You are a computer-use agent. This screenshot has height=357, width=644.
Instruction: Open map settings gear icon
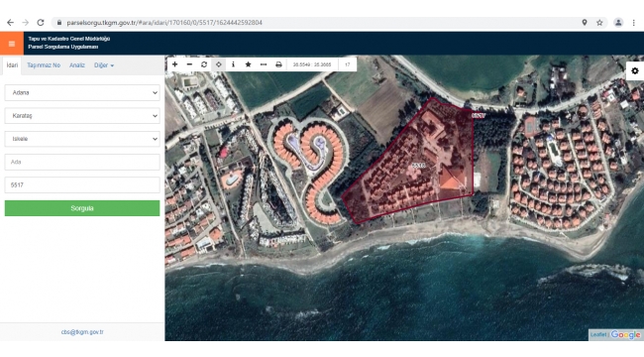click(635, 70)
